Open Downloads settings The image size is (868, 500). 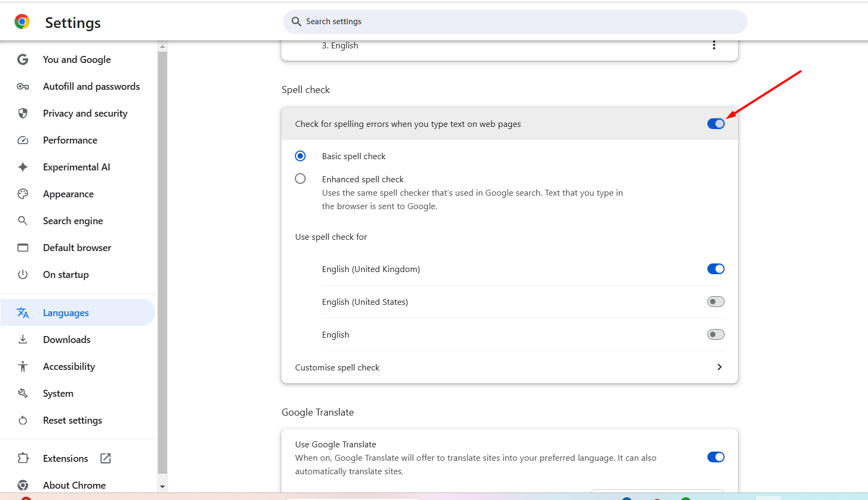point(77,340)
